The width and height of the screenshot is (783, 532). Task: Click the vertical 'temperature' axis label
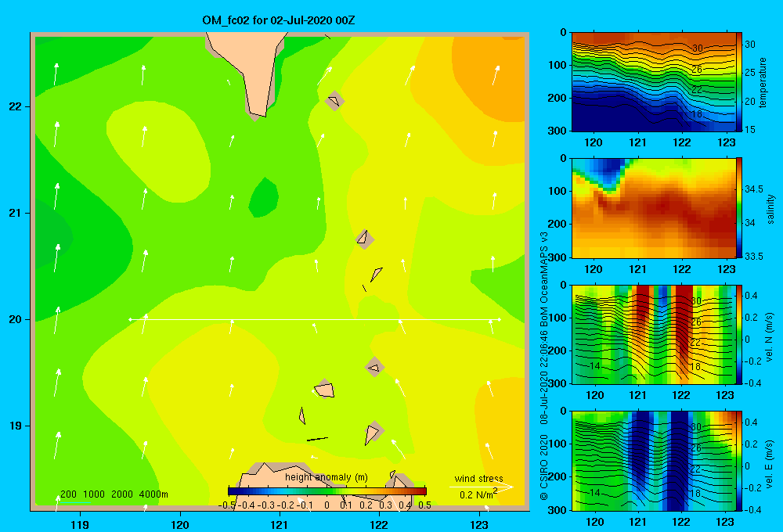pos(763,82)
